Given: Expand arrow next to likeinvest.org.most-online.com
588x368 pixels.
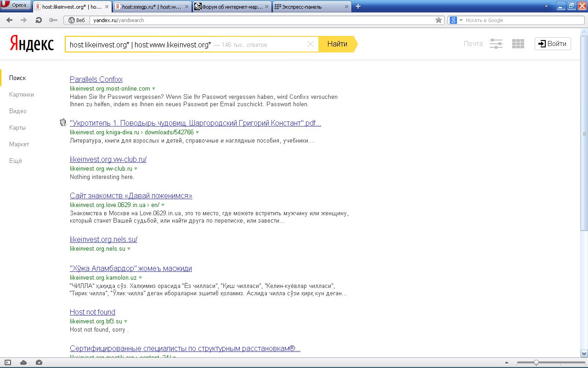Looking at the screenshot, I should pos(154,88).
